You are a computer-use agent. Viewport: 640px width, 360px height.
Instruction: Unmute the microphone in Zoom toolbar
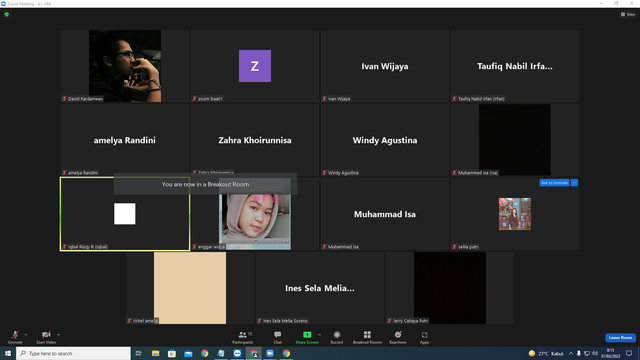coord(15,337)
